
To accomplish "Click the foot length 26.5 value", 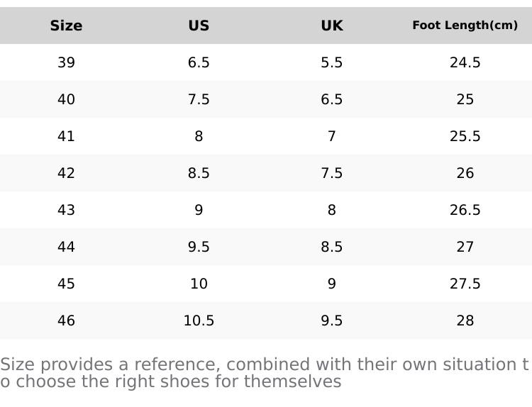I will (x=465, y=210).
